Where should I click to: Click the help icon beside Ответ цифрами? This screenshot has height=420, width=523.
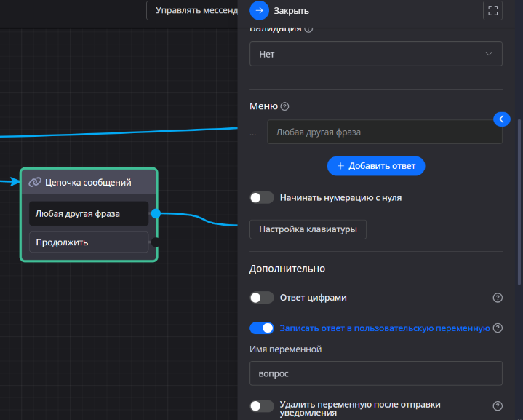pos(498,298)
